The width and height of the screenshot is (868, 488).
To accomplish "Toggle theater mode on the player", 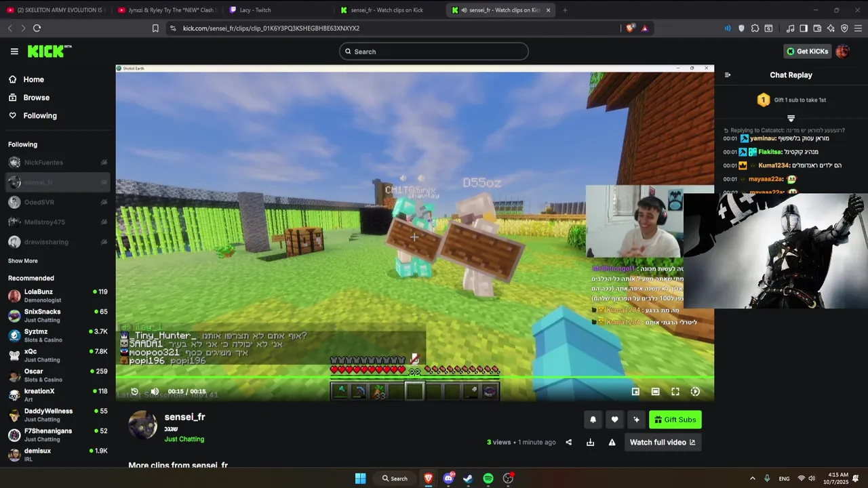I will tap(655, 391).
